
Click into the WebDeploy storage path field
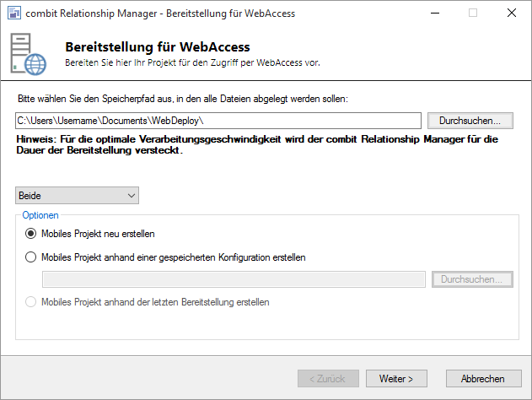point(218,121)
